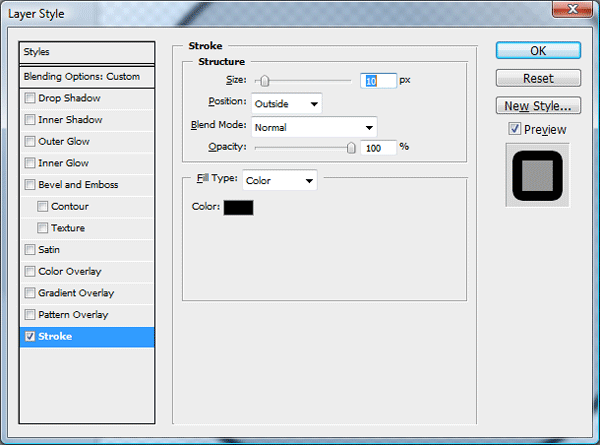600x445 pixels.
Task: Open the Fill Type dropdown
Action: pyautogui.click(x=280, y=180)
